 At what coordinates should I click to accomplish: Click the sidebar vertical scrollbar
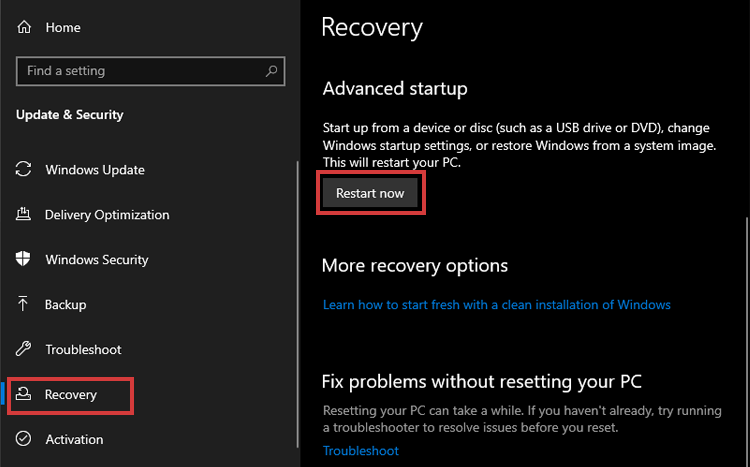(298, 304)
